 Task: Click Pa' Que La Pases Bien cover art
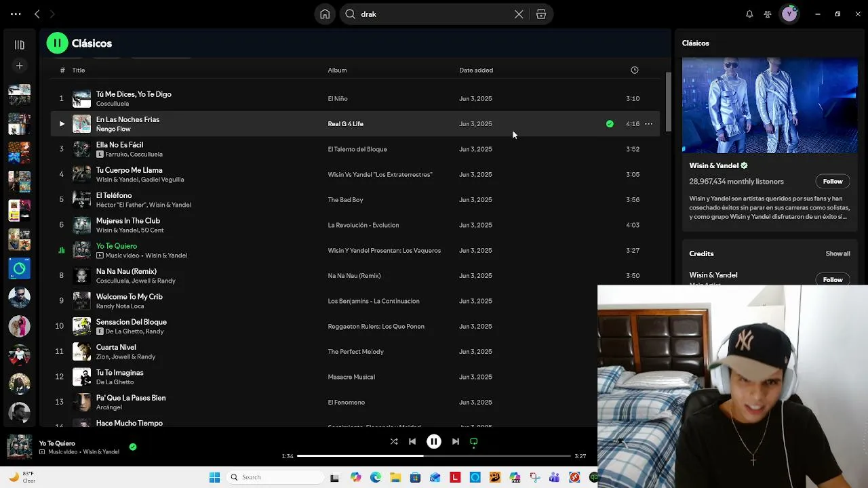pos(81,402)
